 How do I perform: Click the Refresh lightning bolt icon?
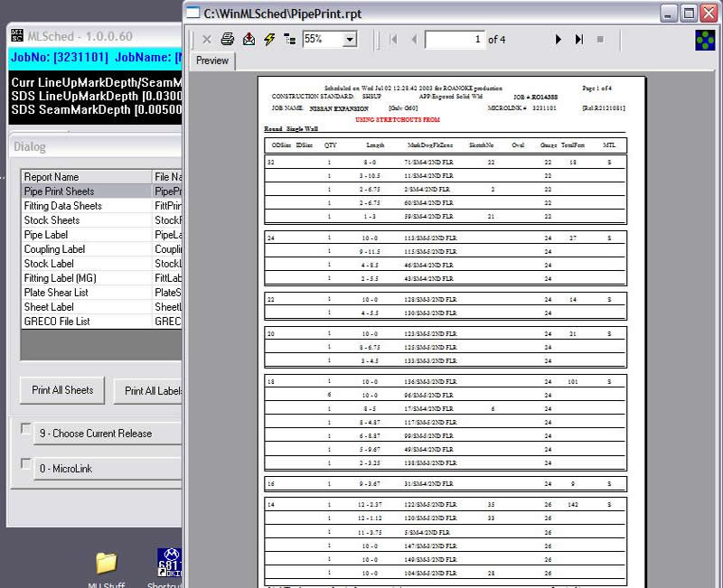269,40
